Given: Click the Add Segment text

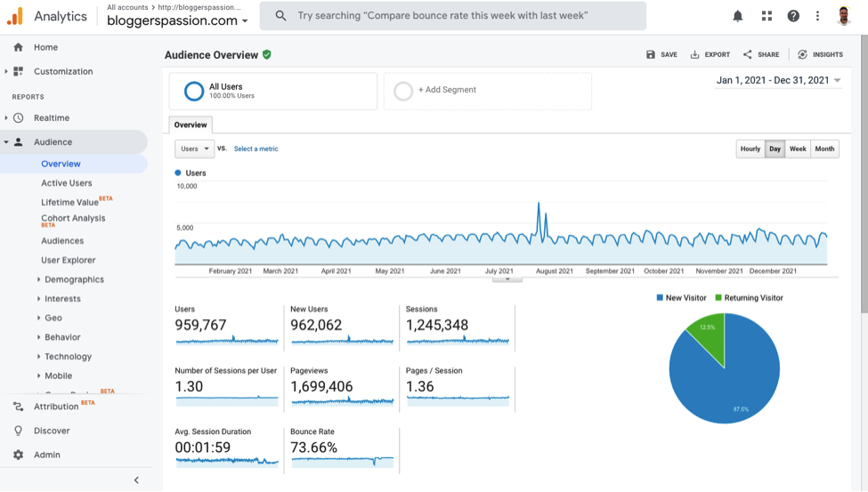Looking at the screenshot, I should tap(447, 90).
